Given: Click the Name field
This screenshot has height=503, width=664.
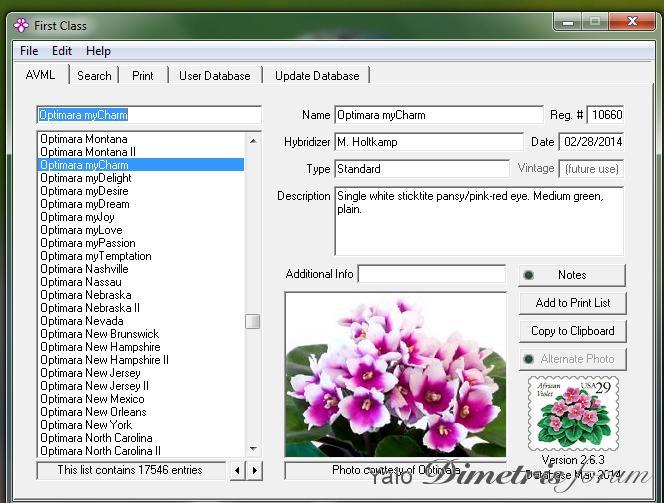Looking at the screenshot, I should [x=439, y=115].
